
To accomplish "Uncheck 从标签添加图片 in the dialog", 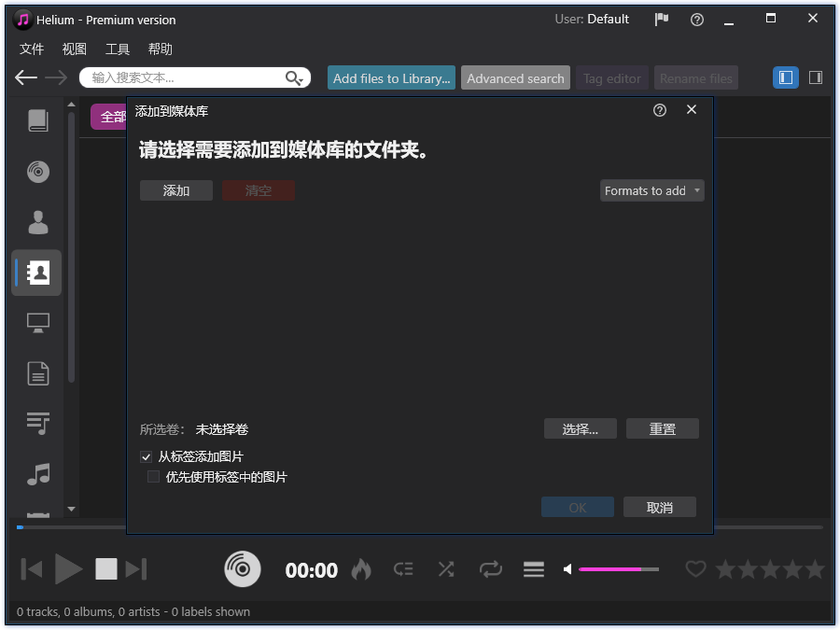I will 147,456.
